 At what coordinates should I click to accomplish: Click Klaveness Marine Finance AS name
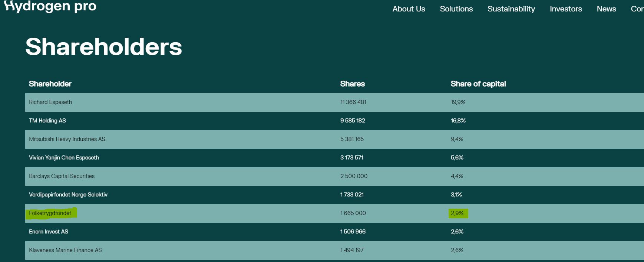click(x=65, y=250)
